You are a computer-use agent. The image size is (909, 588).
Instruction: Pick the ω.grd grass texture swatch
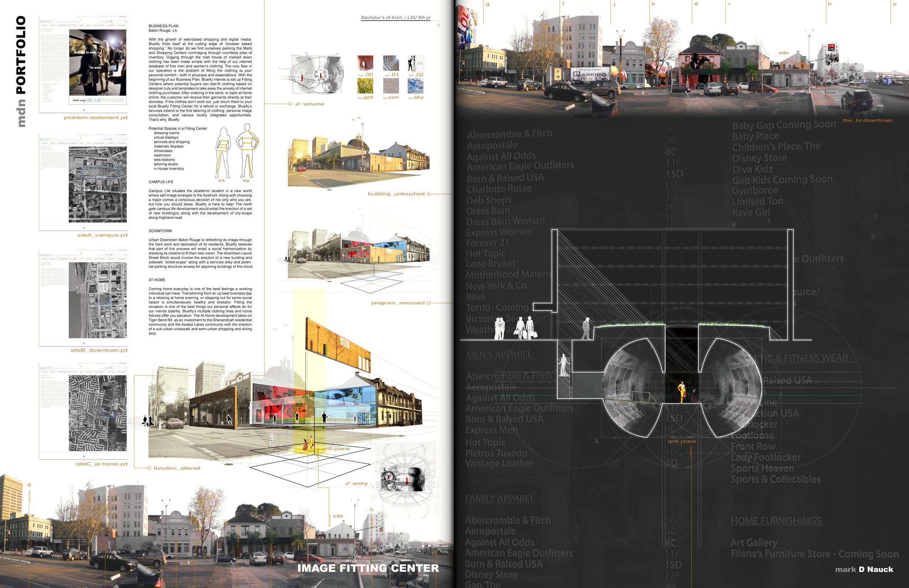point(365,86)
